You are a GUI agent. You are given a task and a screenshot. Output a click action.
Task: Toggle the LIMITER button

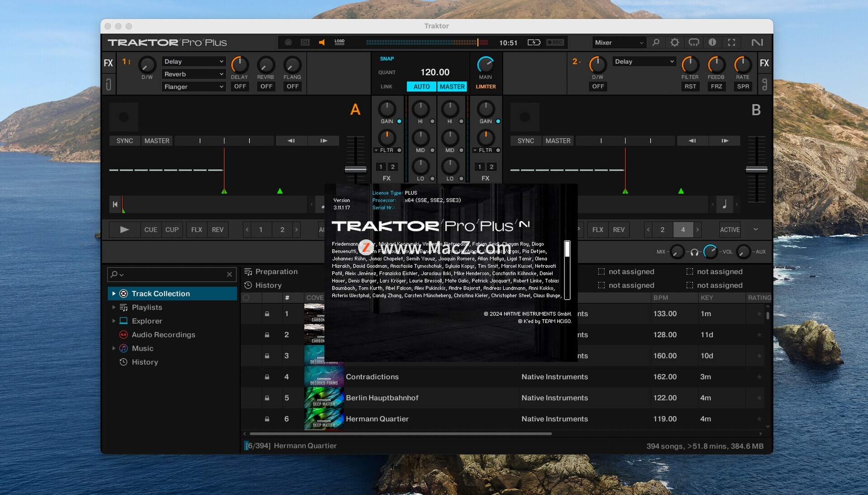pyautogui.click(x=486, y=86)
